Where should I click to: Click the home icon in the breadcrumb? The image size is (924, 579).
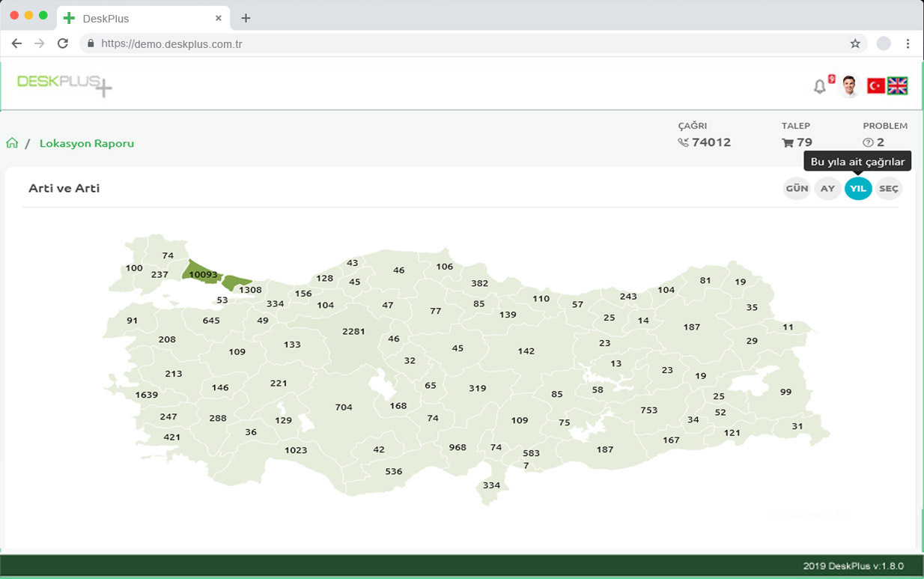(12, 142)
